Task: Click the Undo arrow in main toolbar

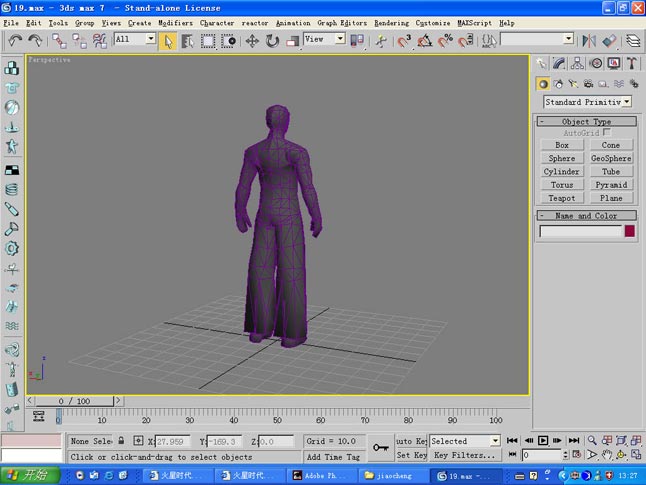Action: 15,40
